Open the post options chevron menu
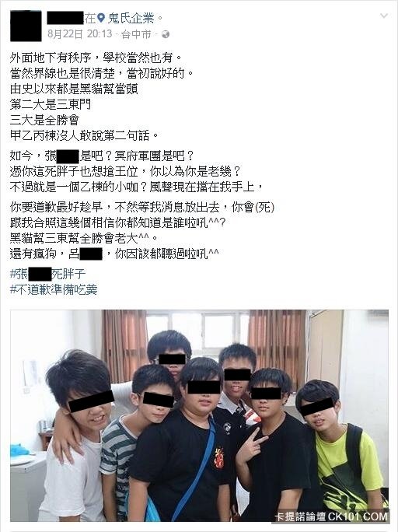This screenshot has height=532, width=398. [x=384, y=16]
